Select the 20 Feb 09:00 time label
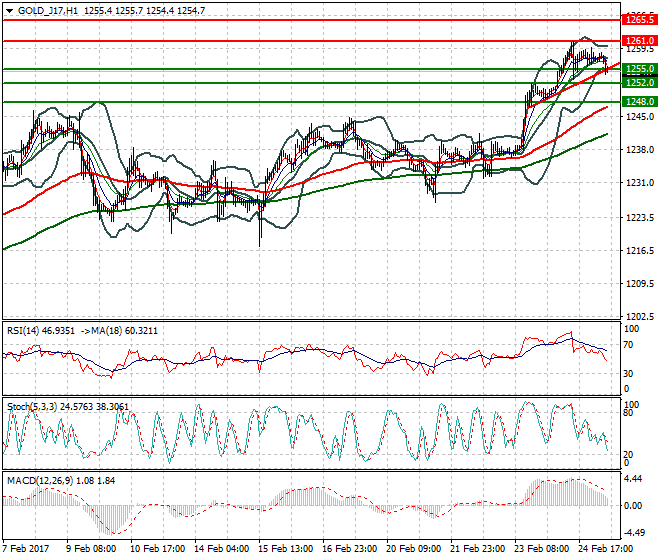The image size is (660, 560). 413,549
